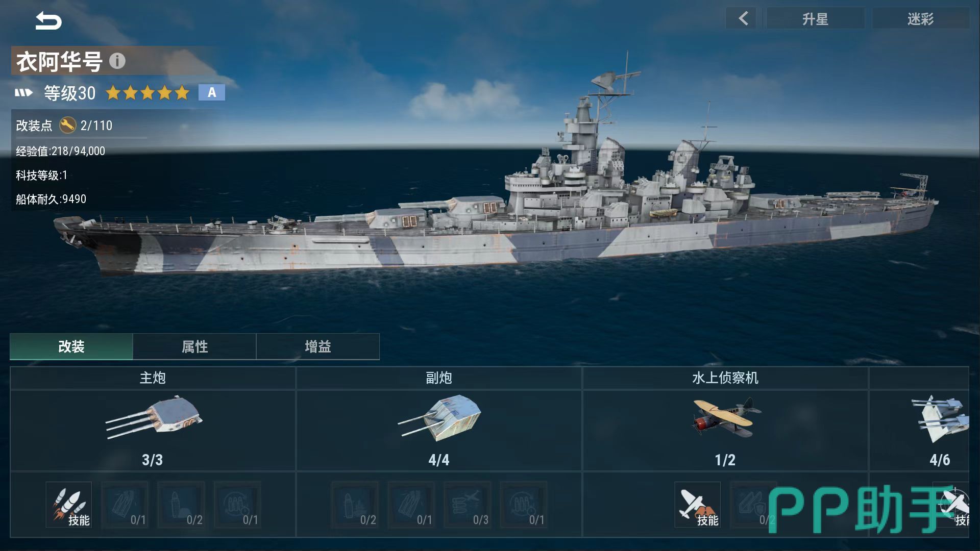Image resolution: width=980 pixels, height=551 pixels.
Task: Click the main gun 技能 skill icon
Action: [x=69, y=505]
